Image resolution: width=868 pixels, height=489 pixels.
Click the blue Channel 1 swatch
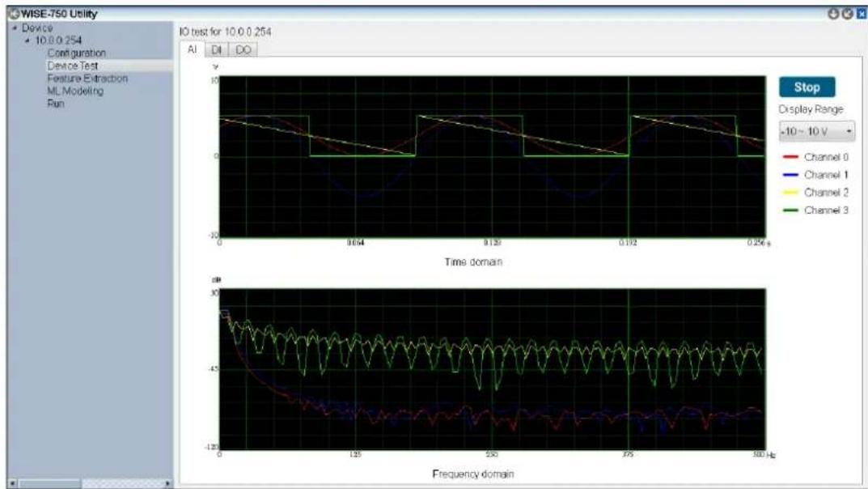[x=790, y=175]
